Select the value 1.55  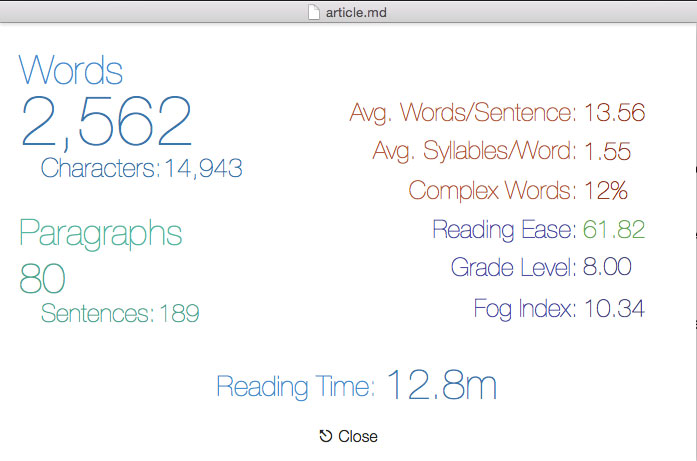click(607, 151)
